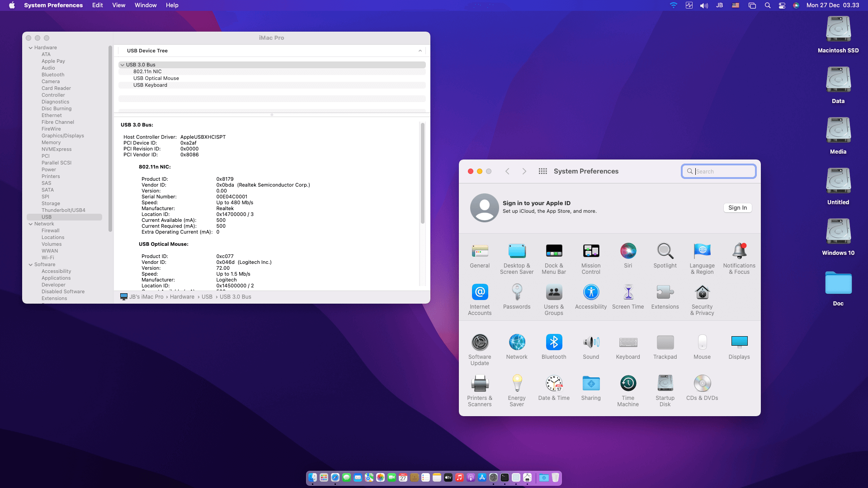This screenshot has width=868, height=488.
Task: Go forward in System Preferences
Action: coord(524,171)
